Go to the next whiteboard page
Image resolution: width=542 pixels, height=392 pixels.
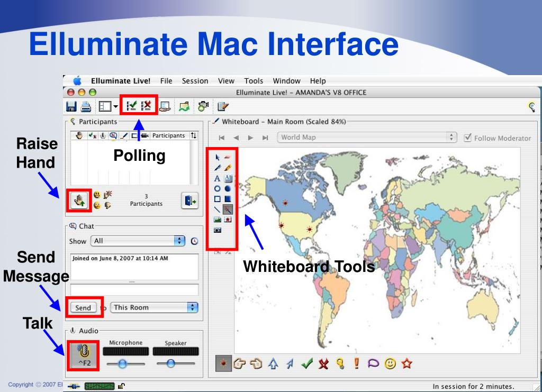pyautogui.click(x=250, y=138)
